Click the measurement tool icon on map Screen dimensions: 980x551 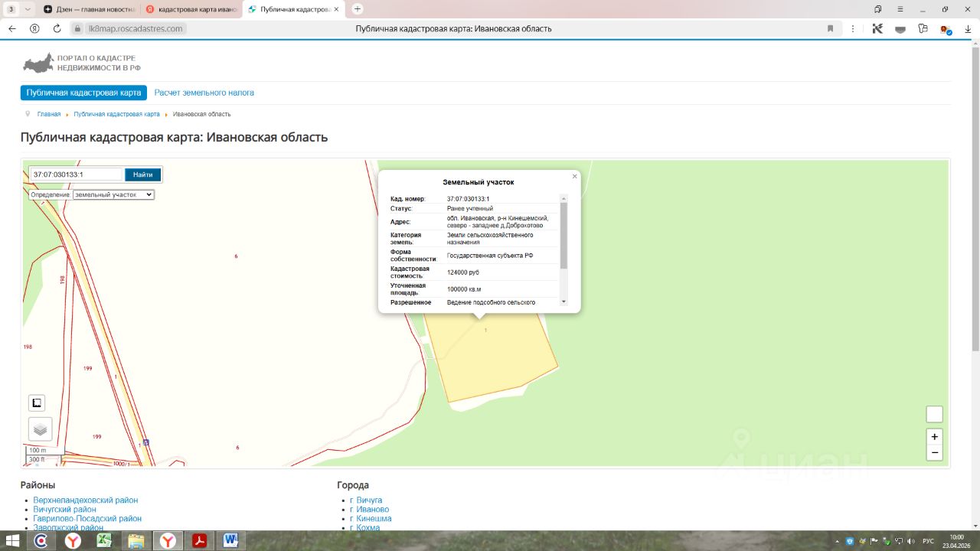tap(37, 403)
